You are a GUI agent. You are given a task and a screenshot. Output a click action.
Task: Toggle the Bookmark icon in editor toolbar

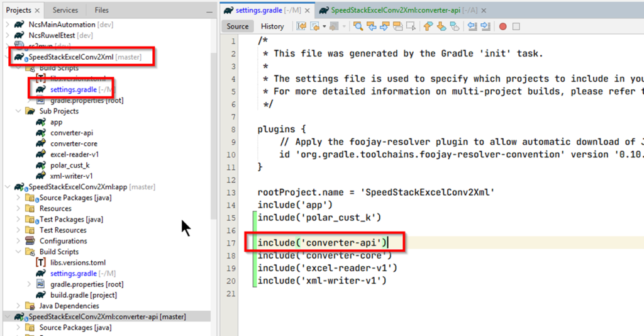click(x=455, y=26)
